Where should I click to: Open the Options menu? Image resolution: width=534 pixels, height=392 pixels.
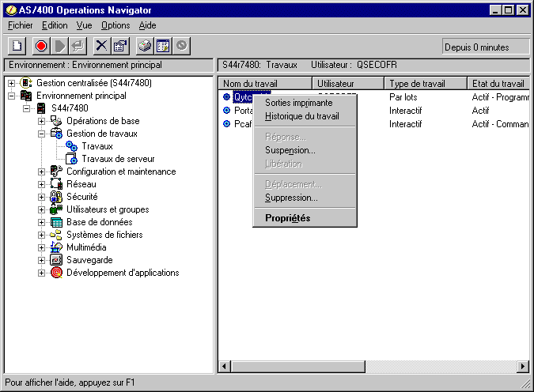[116, 25]
